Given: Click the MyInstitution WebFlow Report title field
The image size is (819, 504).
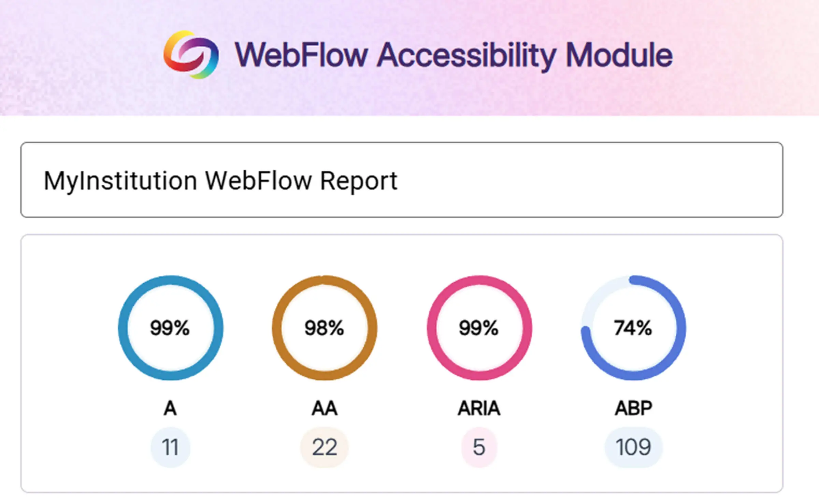Looking at the screenshot, I should coord(401,180).
